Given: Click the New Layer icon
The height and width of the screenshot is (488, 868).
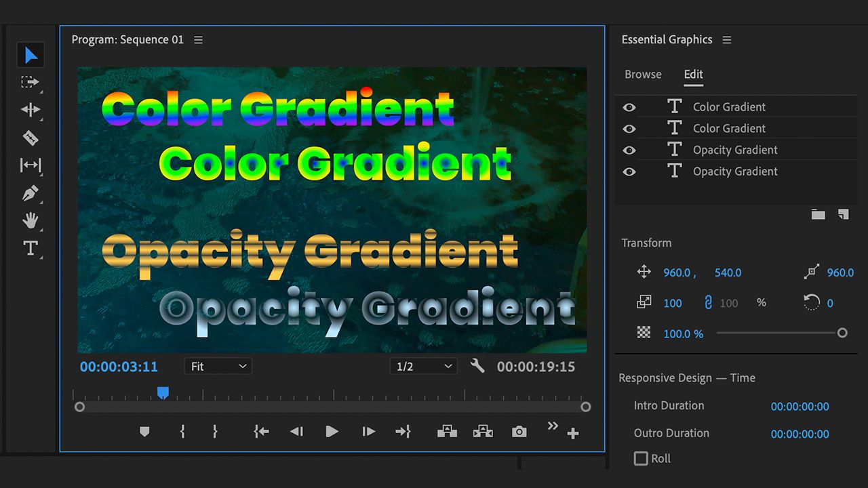Looking at the screenshot, I should [843, 214].
